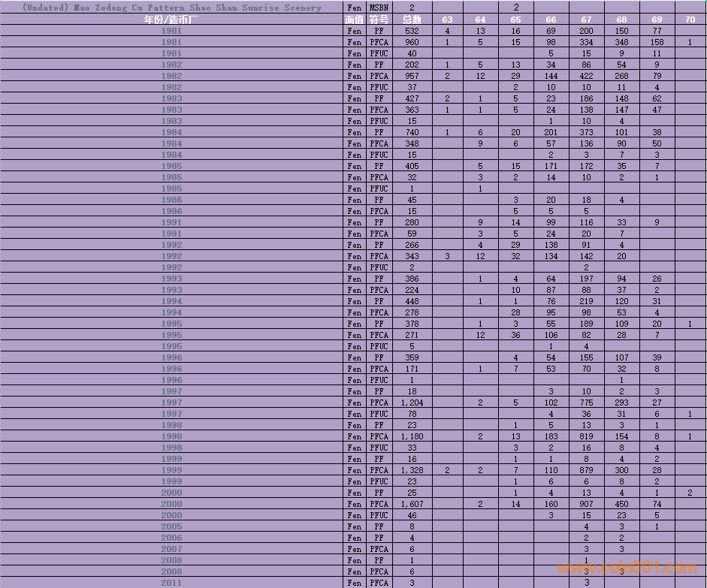Viewport: 707px width, 588px height.
Task: Click the total cell showing 1,204
Action: tap(412, 403)
